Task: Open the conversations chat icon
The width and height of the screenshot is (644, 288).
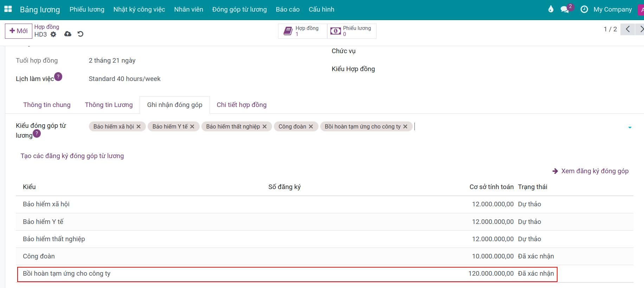Action: (x=565, y=10)
